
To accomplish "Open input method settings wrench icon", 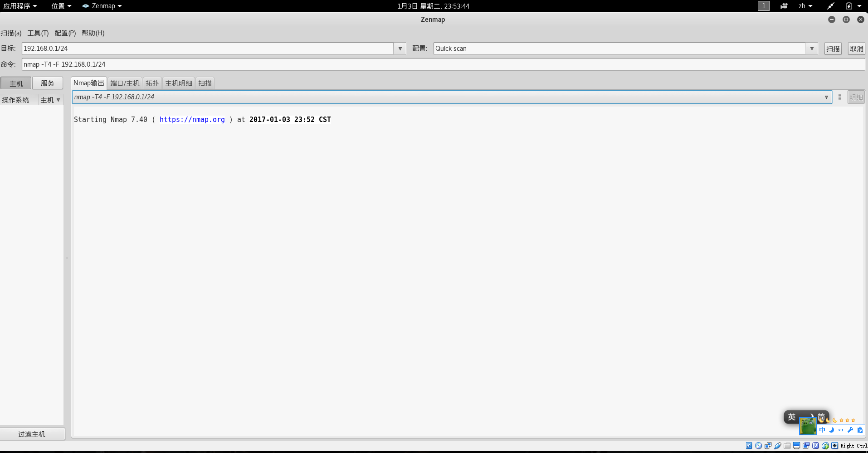I will pyautogui.click(x=850, y=430).
